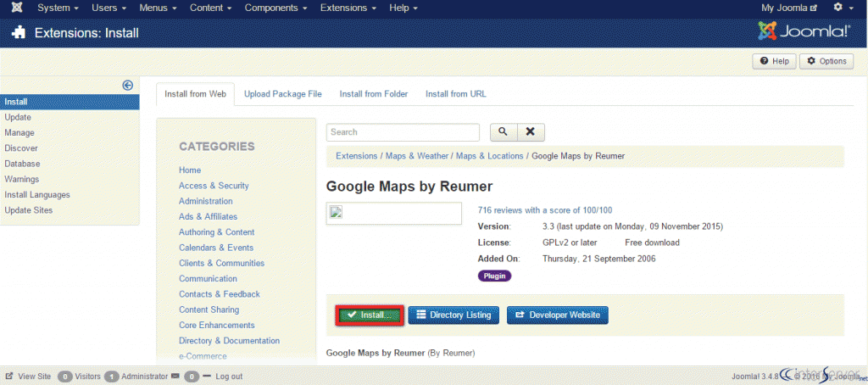
Task: Click Maps & Weather breadcrumb link
Action: click(x=417, y=156)
